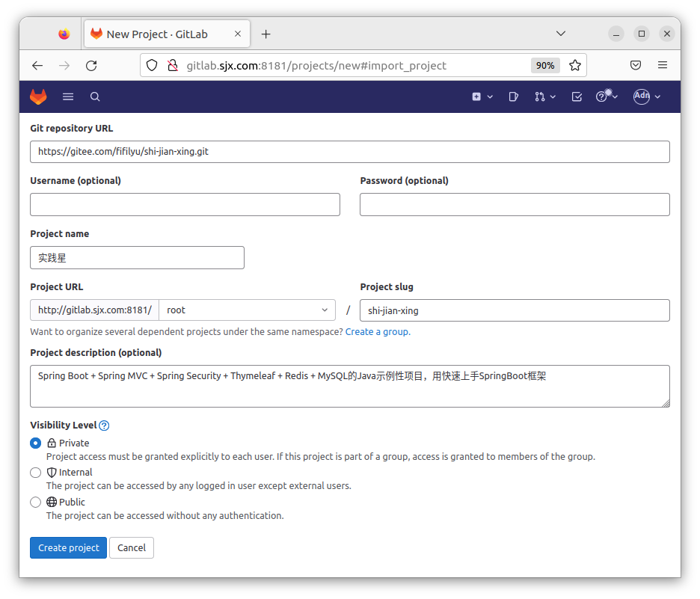Open the Admin user avatar menu

tap(647, 96)
